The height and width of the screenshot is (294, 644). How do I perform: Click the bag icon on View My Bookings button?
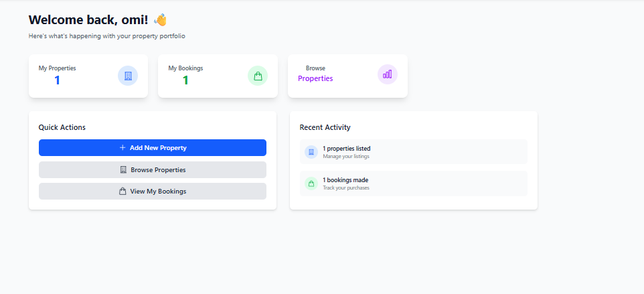click(123, 192)
